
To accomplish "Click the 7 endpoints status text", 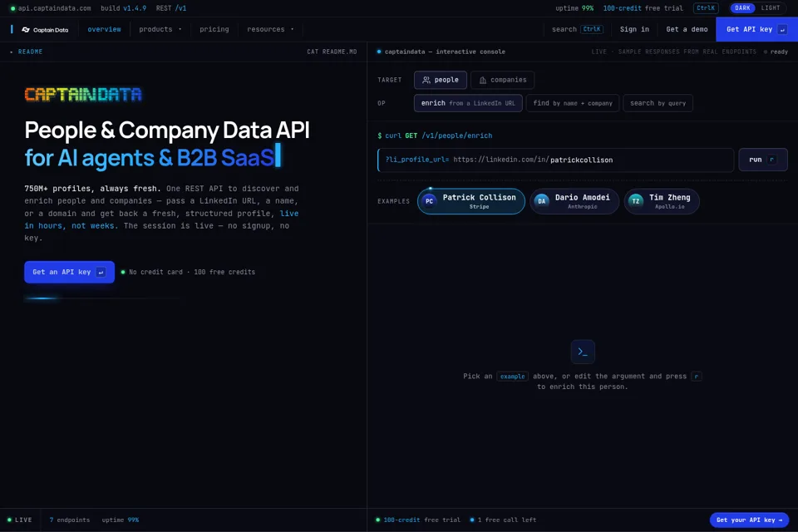I will 70,520.
